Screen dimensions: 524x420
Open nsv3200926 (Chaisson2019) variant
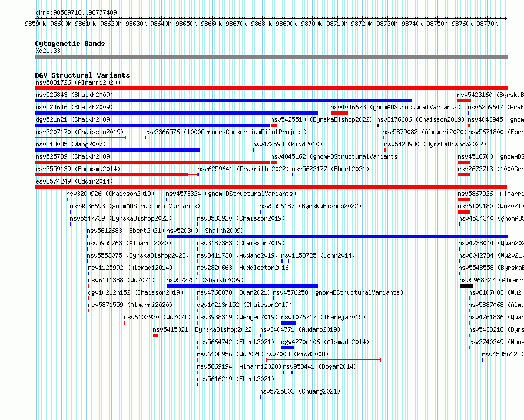click(x=110, y=194)
